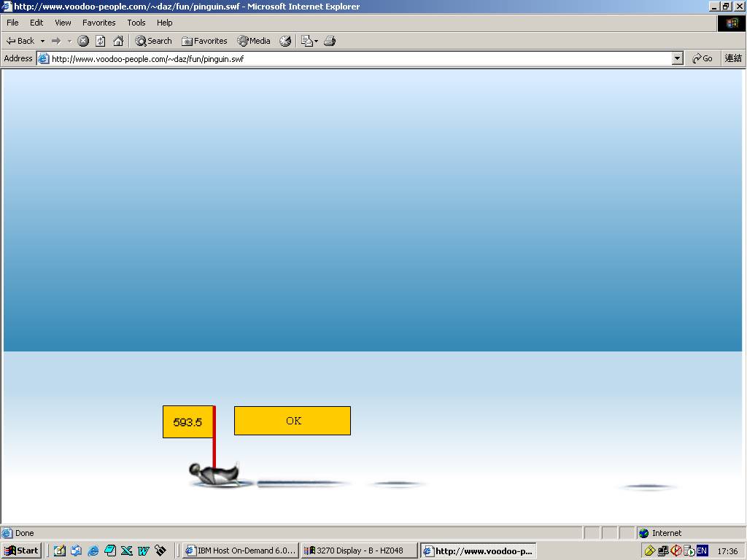Launch Excel from quick launch

coord(127,551)
